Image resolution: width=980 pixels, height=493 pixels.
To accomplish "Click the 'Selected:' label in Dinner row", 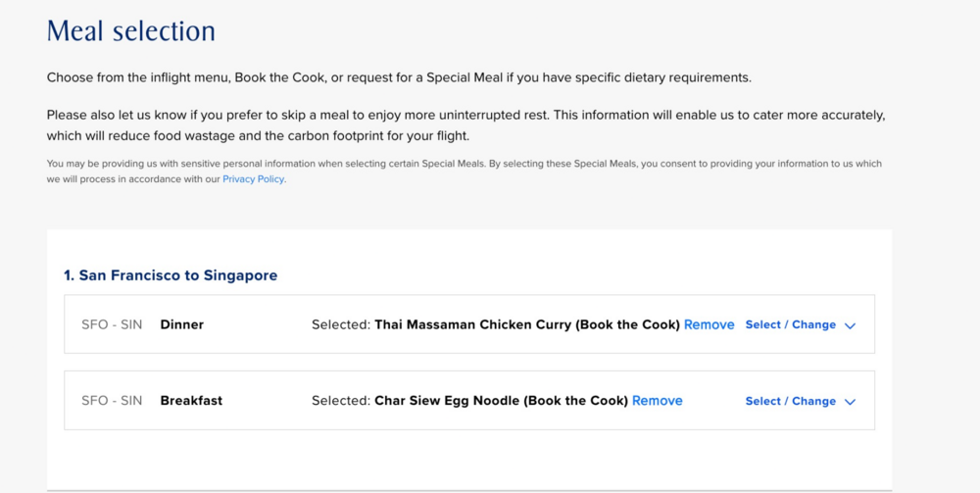I will click(x=341, y=324).
